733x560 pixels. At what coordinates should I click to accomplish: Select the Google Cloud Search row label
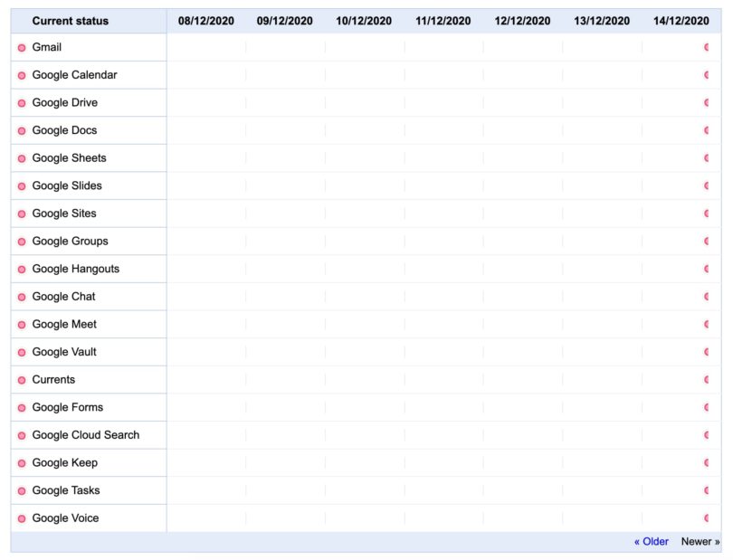pyautogui.click(x=86, y=435)
